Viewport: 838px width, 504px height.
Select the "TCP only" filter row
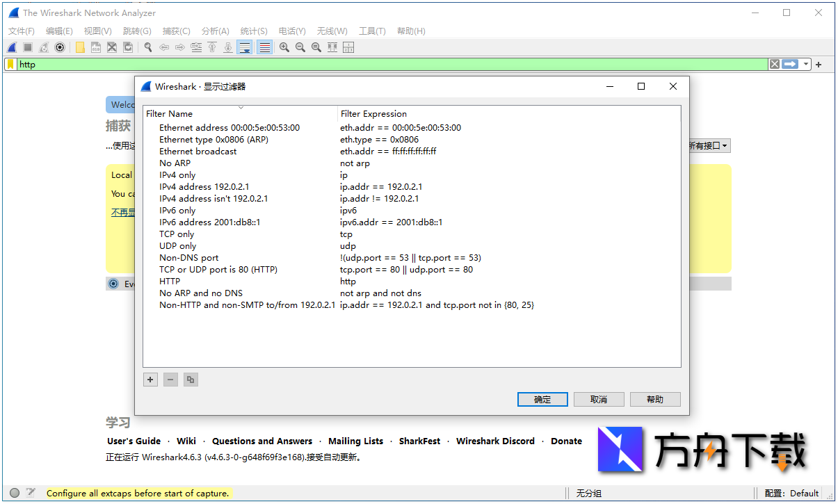point(177,234)
